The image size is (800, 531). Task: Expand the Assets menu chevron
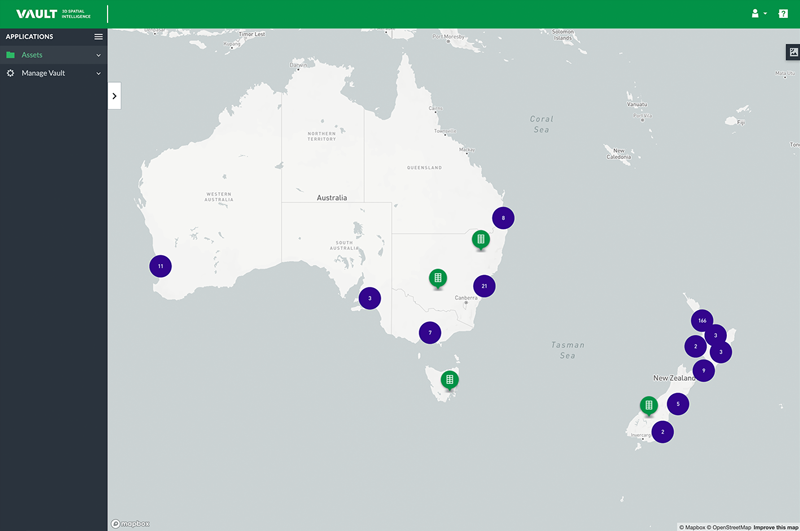[98, 55]
